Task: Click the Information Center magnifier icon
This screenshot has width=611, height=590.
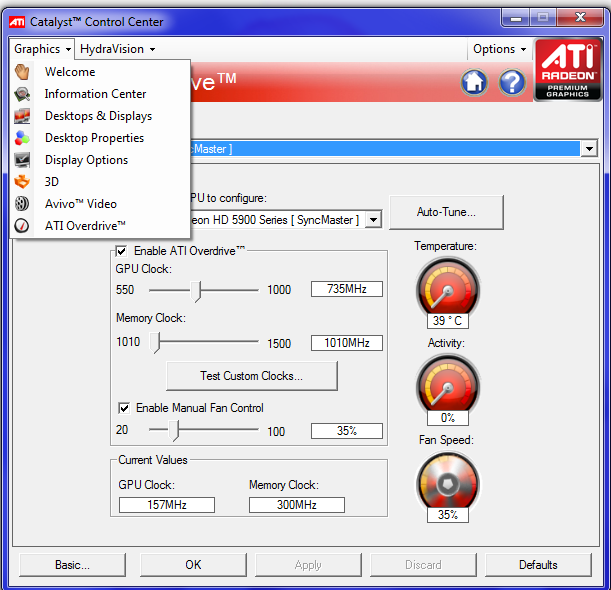Action: pos(22,94)
